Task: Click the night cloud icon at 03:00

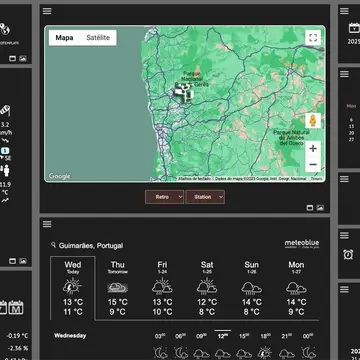Action: (x=160, y=353)
